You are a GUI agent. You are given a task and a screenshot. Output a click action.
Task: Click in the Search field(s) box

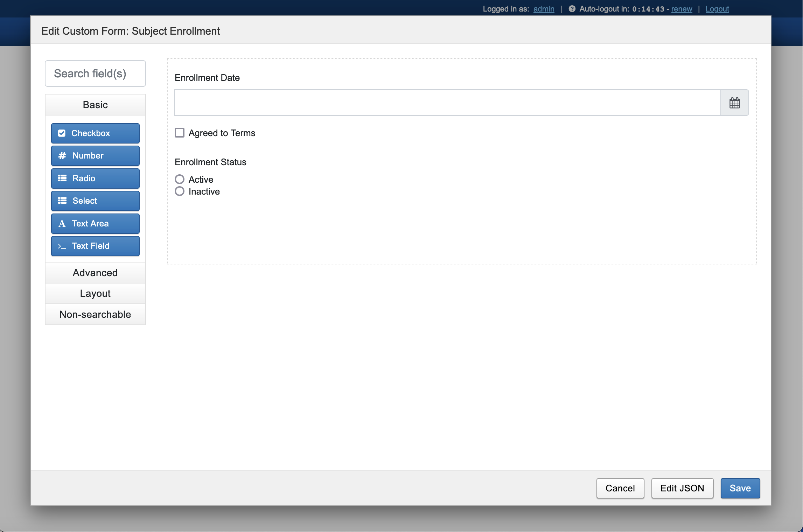[95, 73]
